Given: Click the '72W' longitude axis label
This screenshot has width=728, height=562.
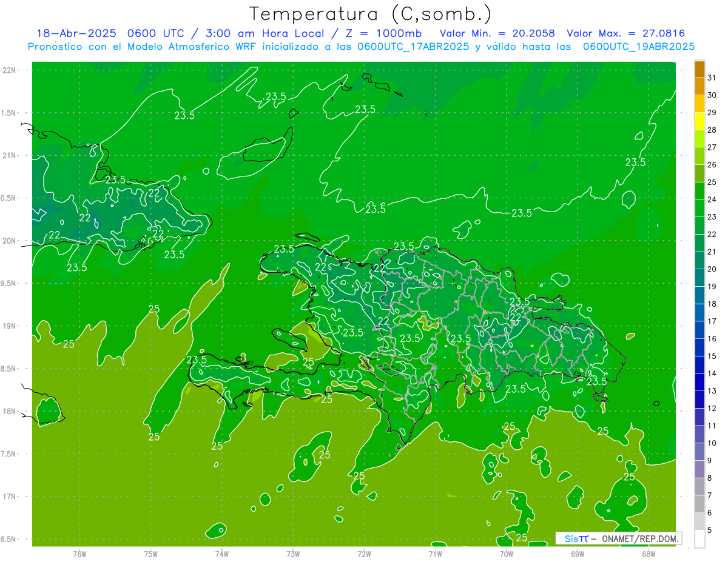Looking at the screenshot, I should coord(364,554).
